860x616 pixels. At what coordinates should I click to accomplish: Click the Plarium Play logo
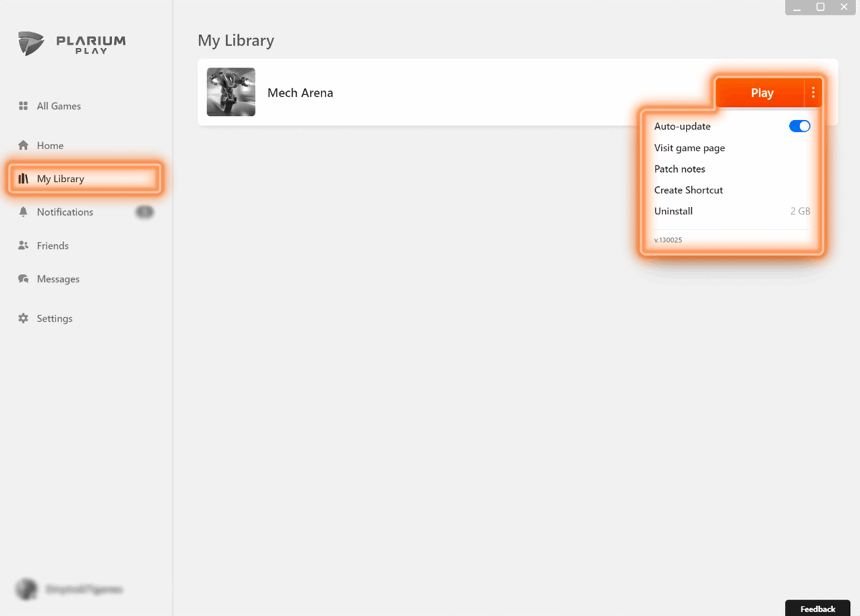pyautogui.click(x=72, y=44)
